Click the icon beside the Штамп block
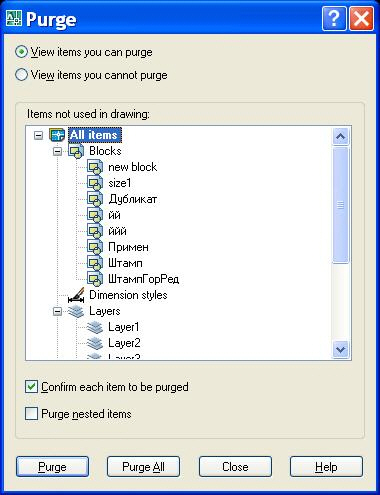Screen dimensions: 380x495 (95, 263)
